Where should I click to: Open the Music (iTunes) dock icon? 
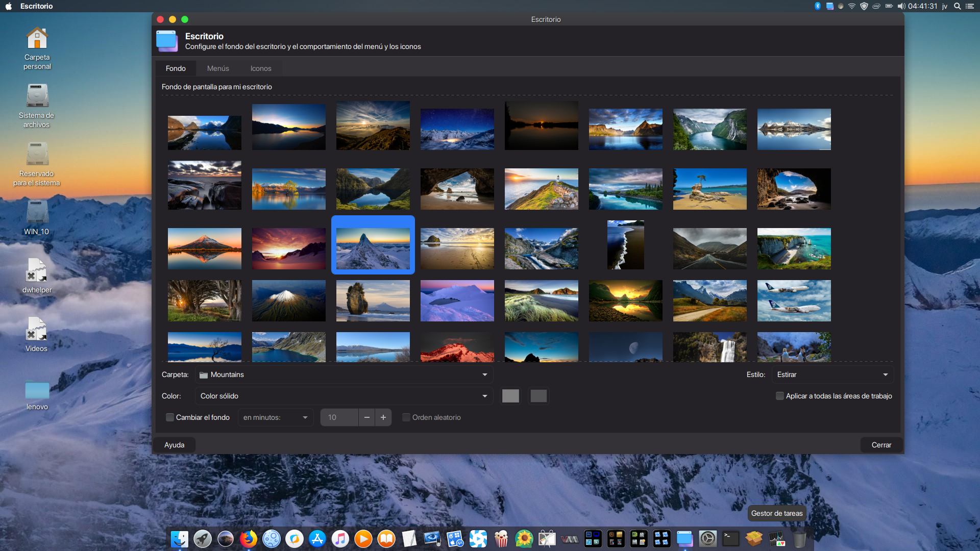(x=340, y=539)
